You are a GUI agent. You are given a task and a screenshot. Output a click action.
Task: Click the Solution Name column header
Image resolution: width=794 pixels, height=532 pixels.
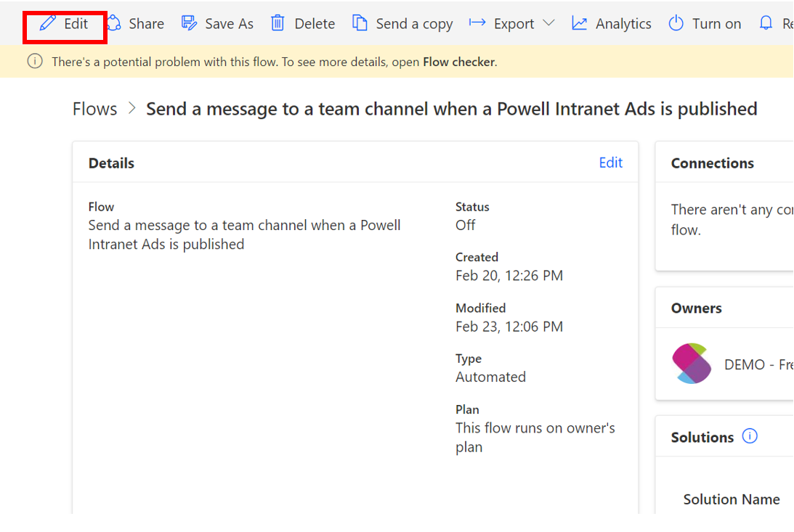[x=732, y=499]
